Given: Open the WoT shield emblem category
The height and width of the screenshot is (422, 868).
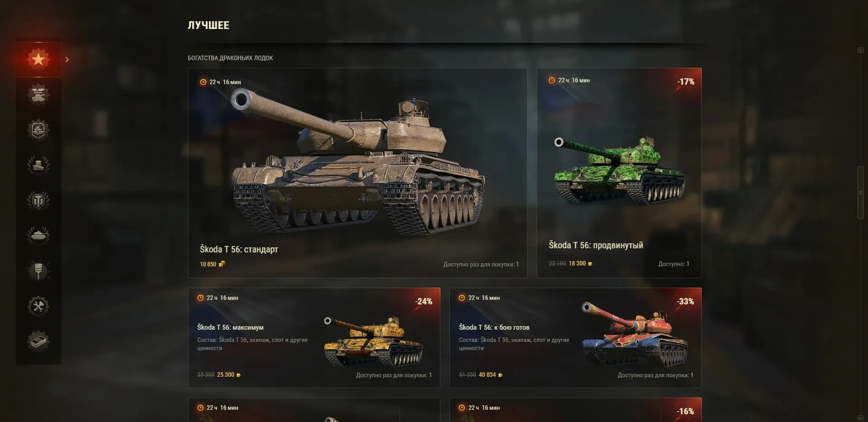Looking at the screenshot, I should (38, 200).
